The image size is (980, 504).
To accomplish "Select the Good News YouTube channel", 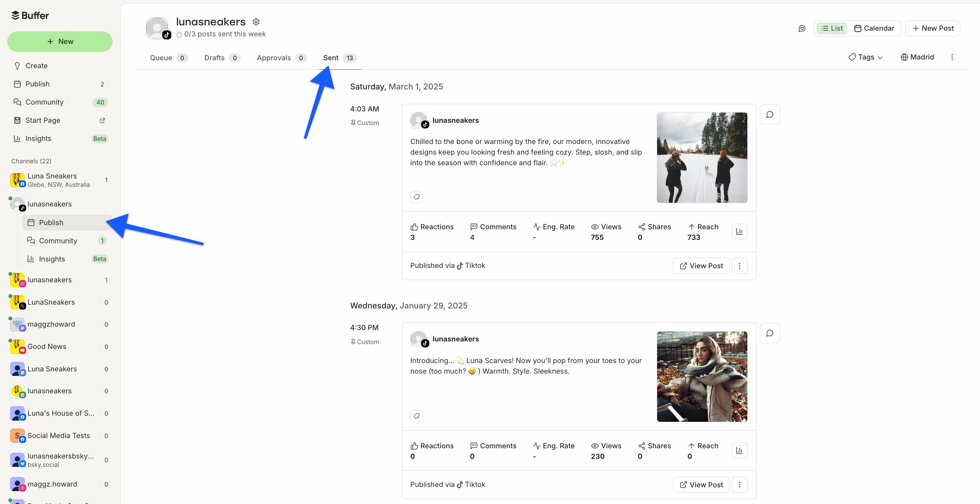I will (x=60, y=347).
